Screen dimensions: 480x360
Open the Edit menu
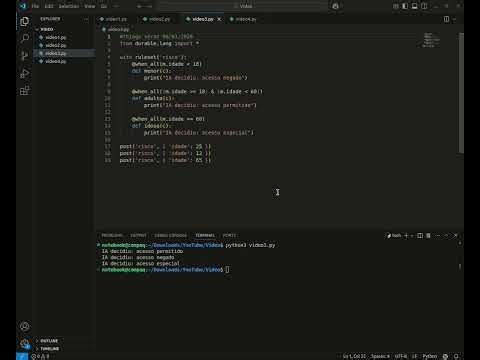pos(49,6)
